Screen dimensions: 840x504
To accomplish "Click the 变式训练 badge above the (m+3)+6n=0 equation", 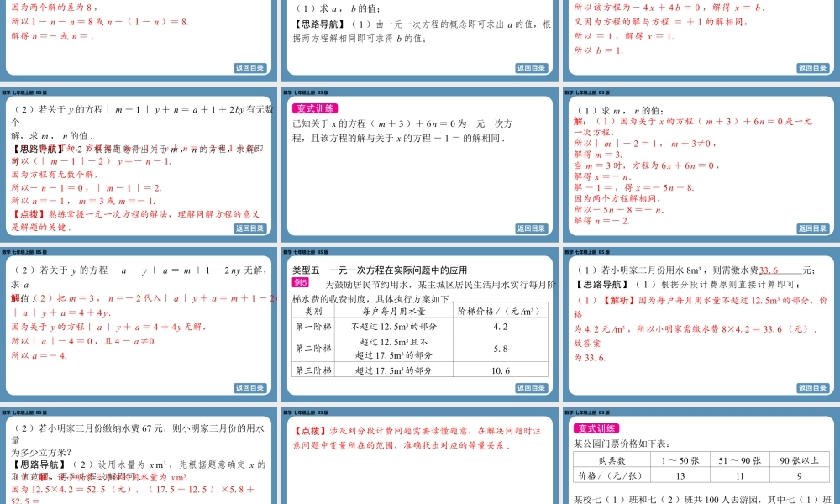I will [x=315, y=108].
